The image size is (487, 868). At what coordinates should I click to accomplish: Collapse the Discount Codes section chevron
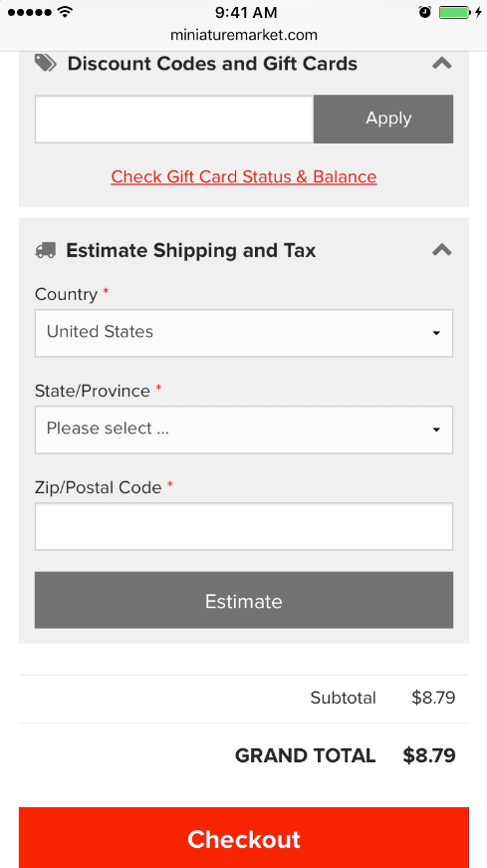(x=441, y=64)
